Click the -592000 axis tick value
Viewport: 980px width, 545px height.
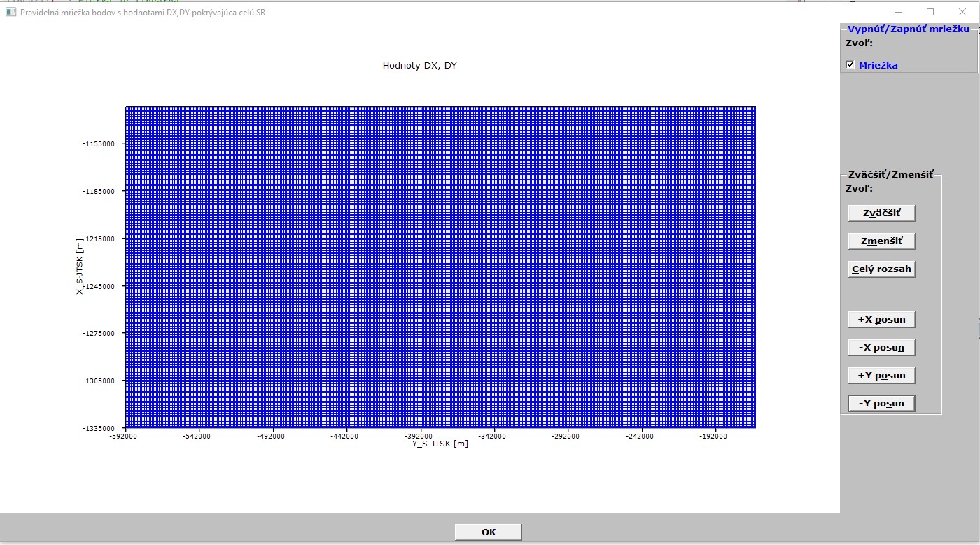pos(123,436)
